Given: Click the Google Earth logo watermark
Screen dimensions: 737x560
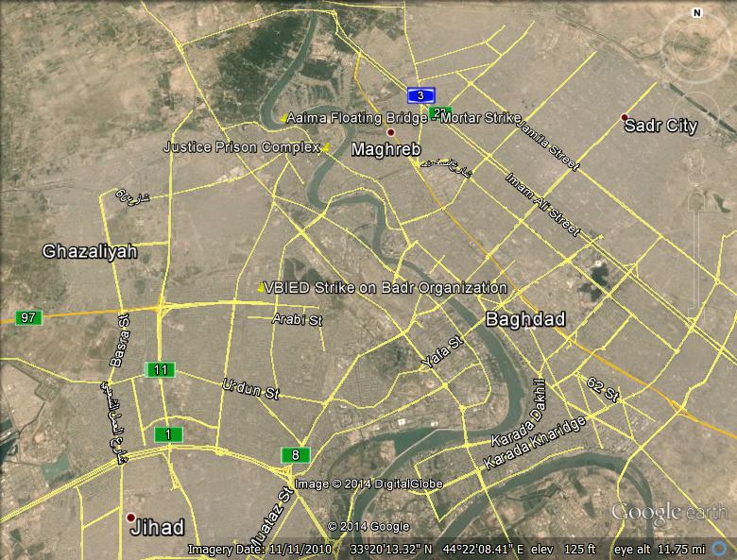Looking at the screenshot, I should (x=670, y=513).
